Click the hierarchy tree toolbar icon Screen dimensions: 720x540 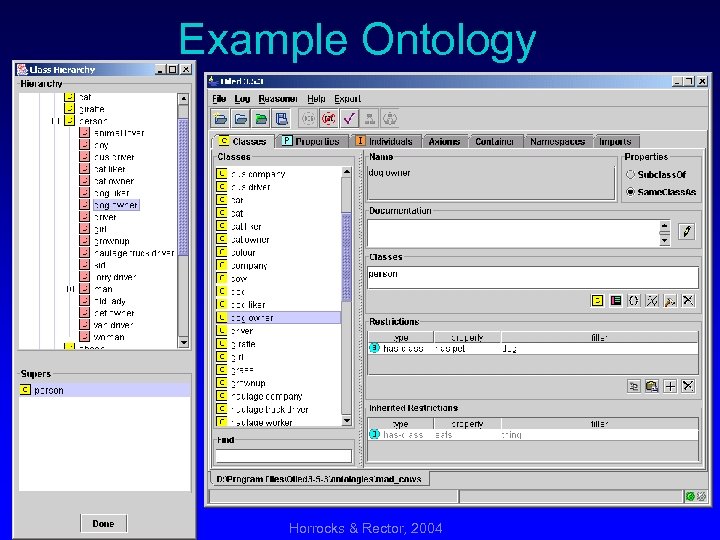pyautogui.click(x=370, y=119)
